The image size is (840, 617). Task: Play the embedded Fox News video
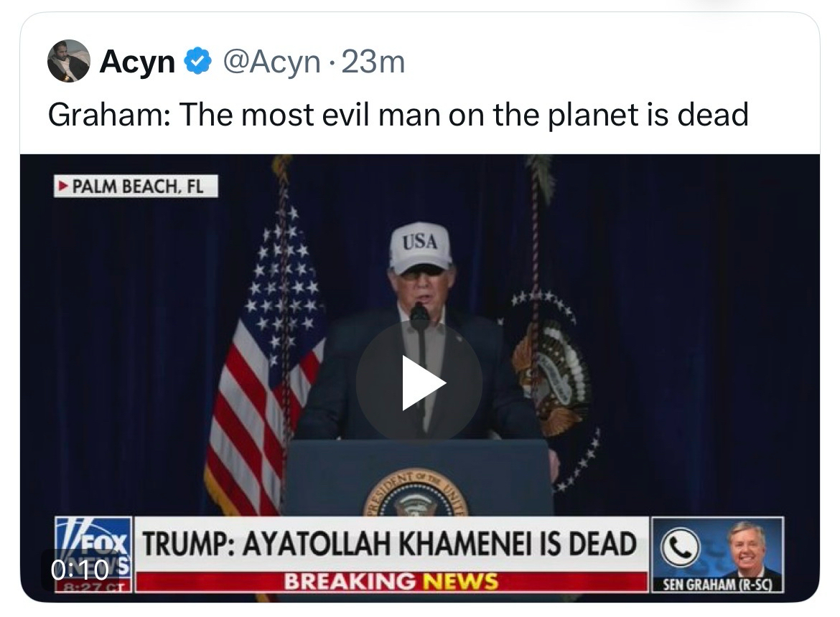[420, 382]
